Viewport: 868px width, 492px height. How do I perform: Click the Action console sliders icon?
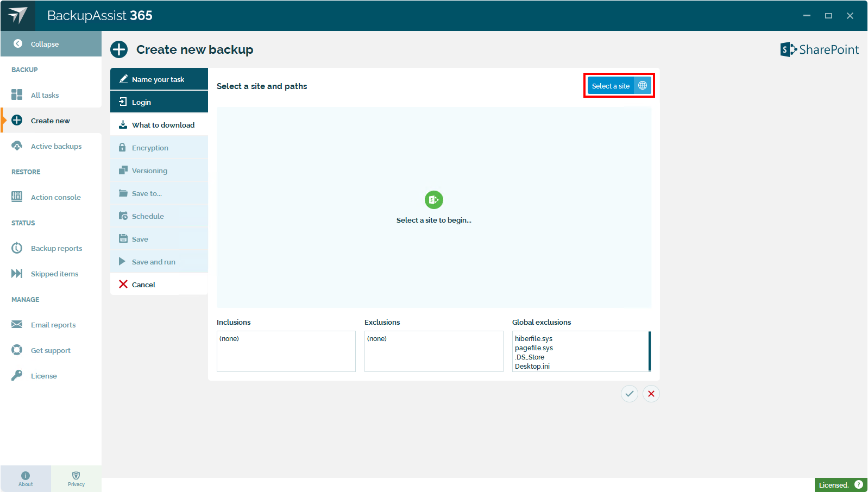17,197
